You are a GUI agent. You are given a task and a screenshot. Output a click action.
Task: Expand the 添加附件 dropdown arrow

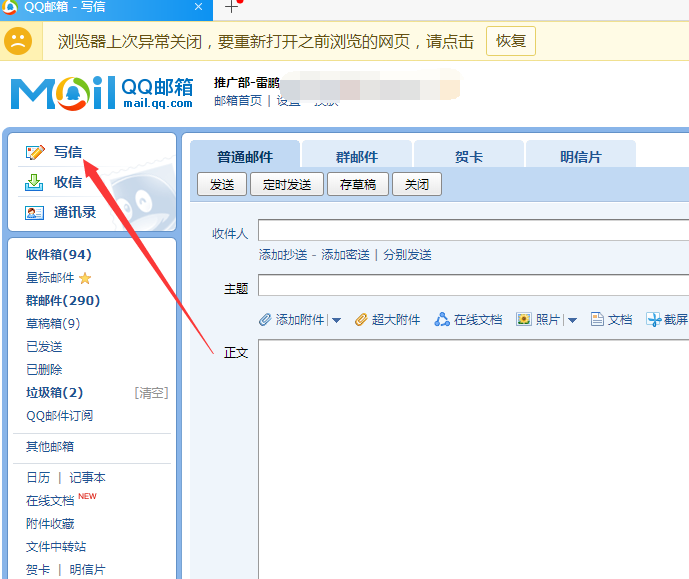point(337,320)
